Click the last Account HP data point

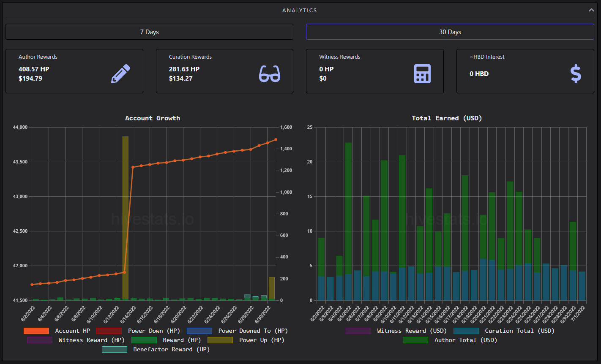pyautogui.click(x=276, y=139)
